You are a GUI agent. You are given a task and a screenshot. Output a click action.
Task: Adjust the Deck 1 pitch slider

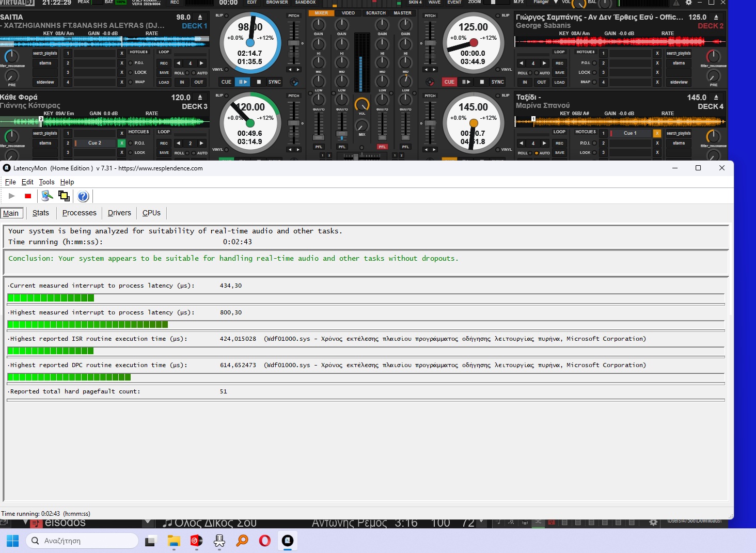coord(293,43)
